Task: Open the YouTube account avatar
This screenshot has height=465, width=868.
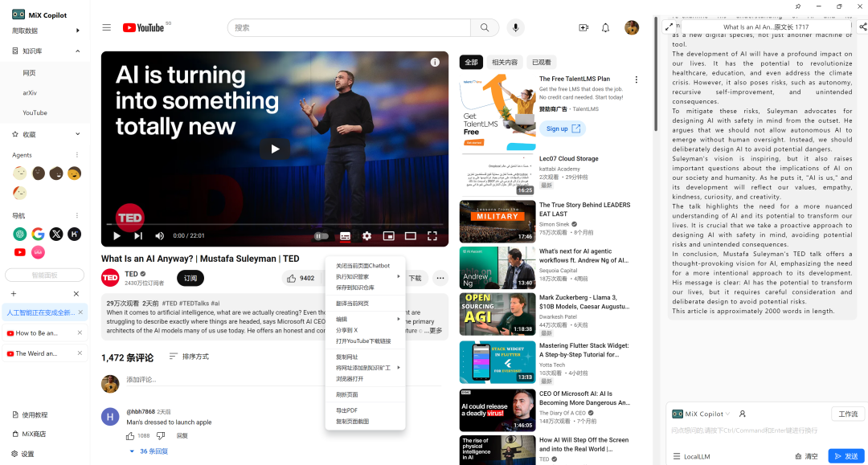Action: (x=632, y=27)
